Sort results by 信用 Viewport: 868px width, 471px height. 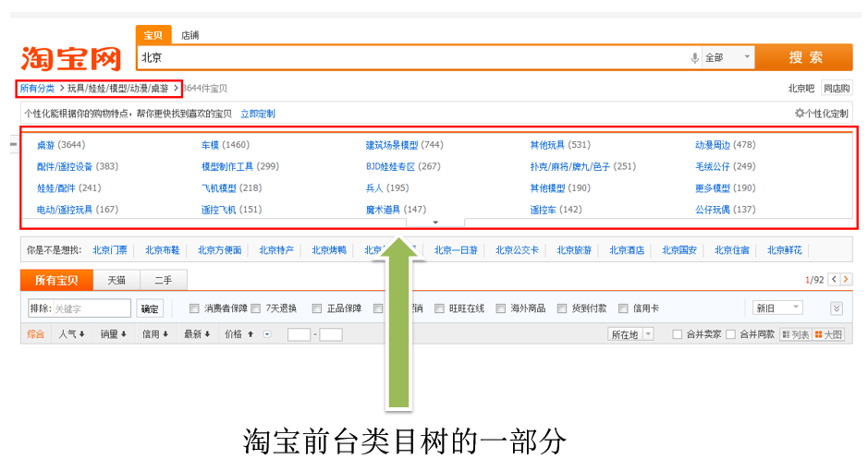pos(155,334)
